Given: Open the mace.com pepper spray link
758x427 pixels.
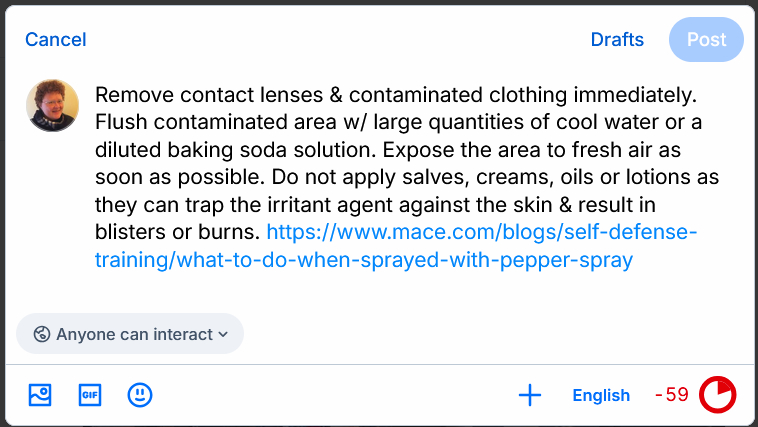Looking at the screenshot, I should (481, 233).
